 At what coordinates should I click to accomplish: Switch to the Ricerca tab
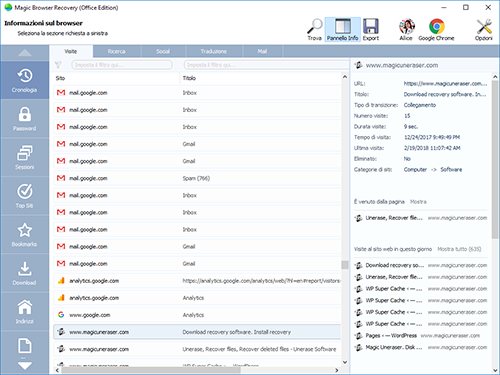click(117, 51)
